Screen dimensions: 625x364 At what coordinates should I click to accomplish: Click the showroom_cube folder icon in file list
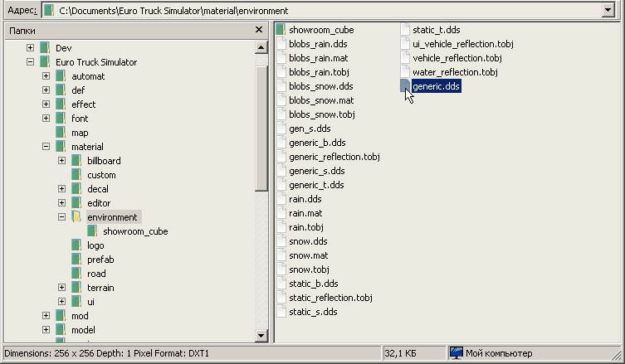pyautogui.click(x=281, y=30)
